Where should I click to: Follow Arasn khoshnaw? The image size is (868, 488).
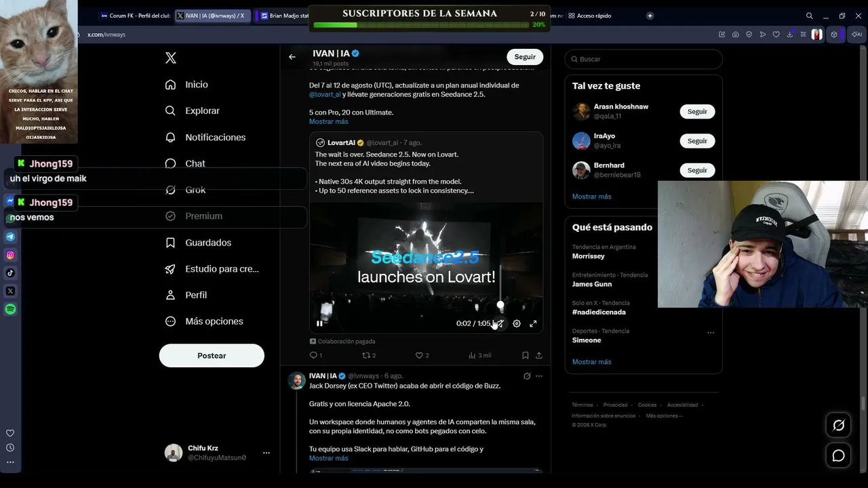coord(697,111)
